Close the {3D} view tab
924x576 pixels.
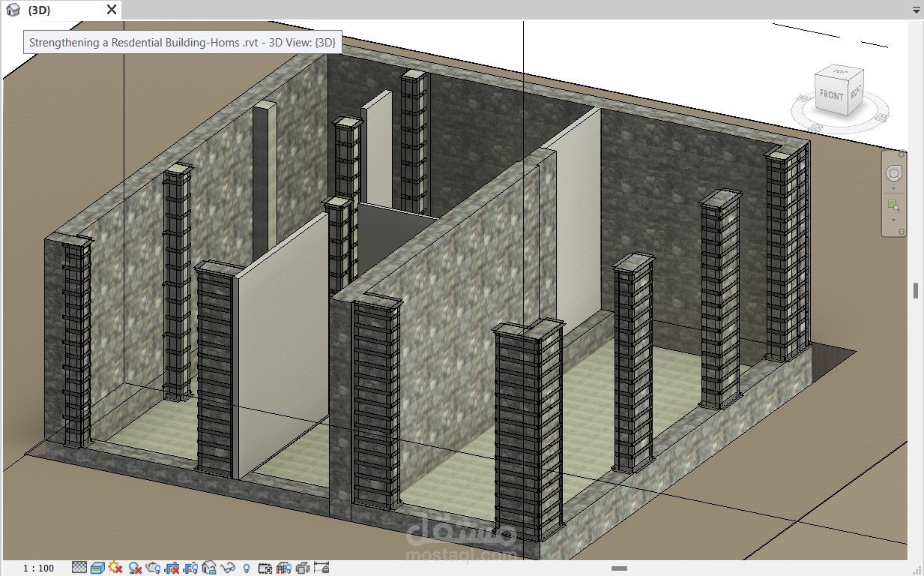111,10
